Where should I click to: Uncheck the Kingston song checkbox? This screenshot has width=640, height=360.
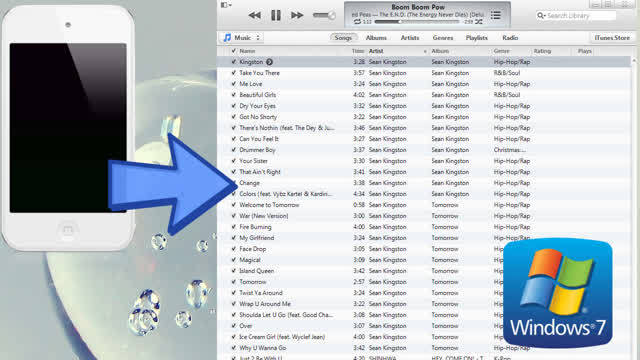point(233,62)
